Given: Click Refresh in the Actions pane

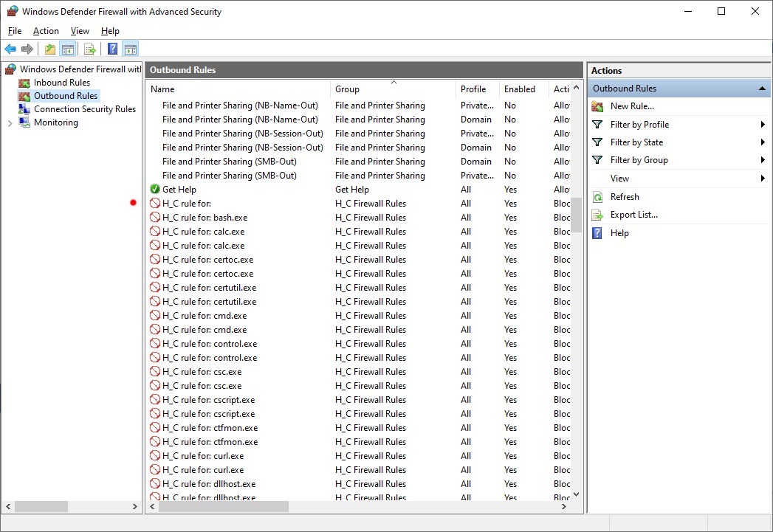Looking at the screenshot, I should pos(625,197).
